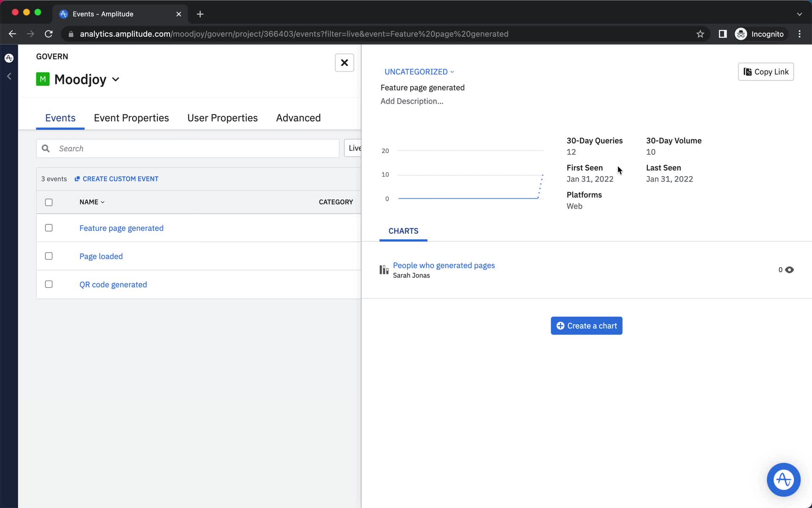Check the QR code generated checkbox

(x=49, y=284)
